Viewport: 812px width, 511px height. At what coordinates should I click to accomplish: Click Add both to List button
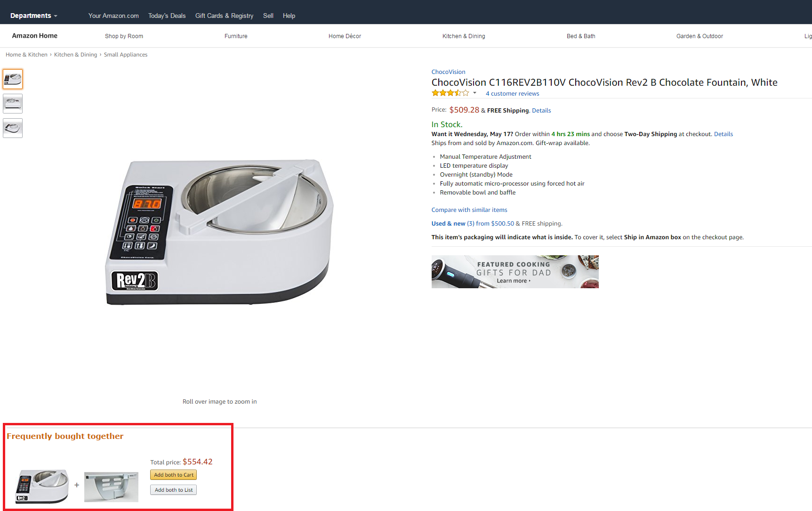coord(173,490)
